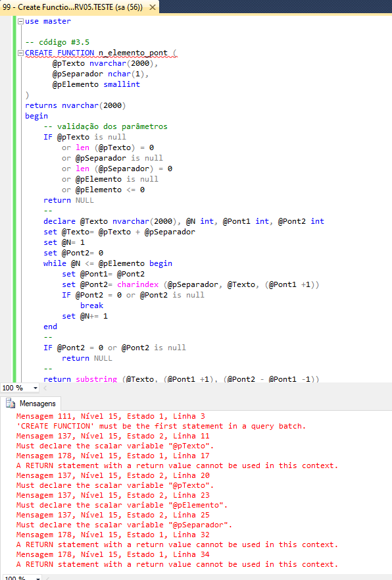This screenshot has height=580, width=392.
Task: Place cursor on function name n_elemento_pont
Action: (x=133, y=53)
